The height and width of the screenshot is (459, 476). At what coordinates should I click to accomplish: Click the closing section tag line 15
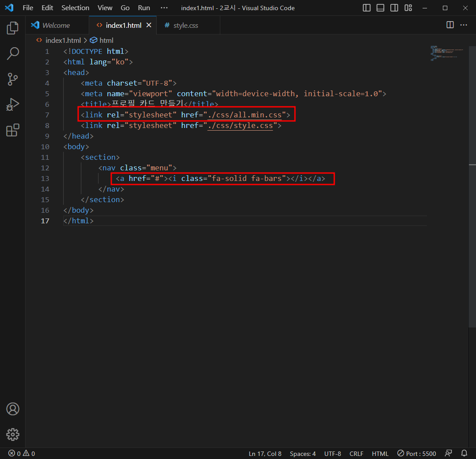coord(102,199)
